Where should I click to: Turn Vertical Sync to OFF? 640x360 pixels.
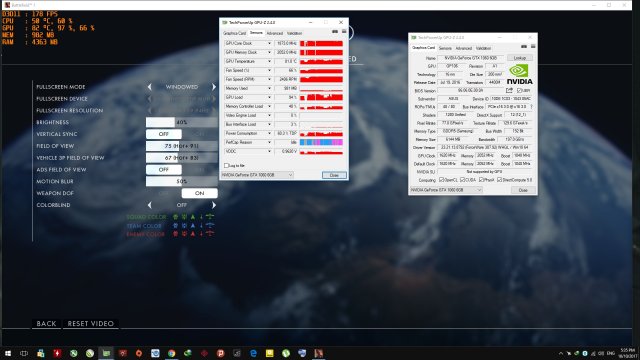[x=164, y=134]
